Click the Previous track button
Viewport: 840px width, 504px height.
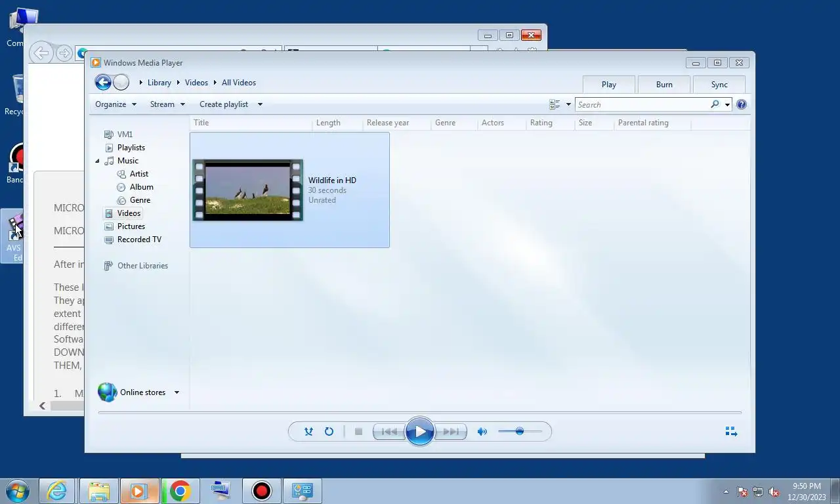(389, 431)
